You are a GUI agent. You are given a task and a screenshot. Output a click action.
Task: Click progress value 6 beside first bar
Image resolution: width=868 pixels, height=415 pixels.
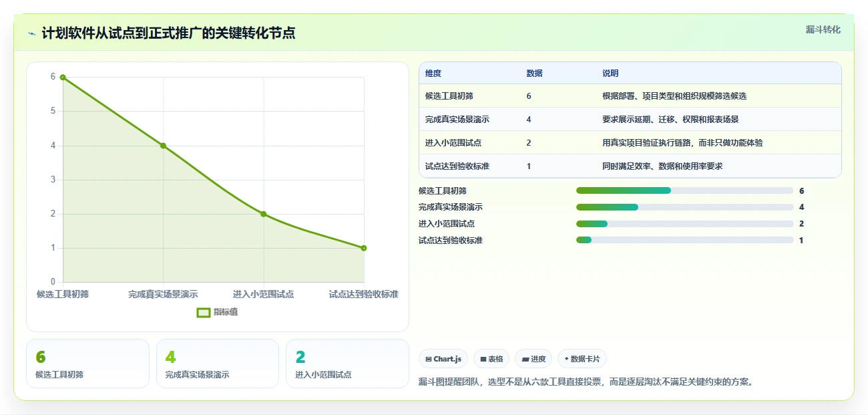[801, 190]
